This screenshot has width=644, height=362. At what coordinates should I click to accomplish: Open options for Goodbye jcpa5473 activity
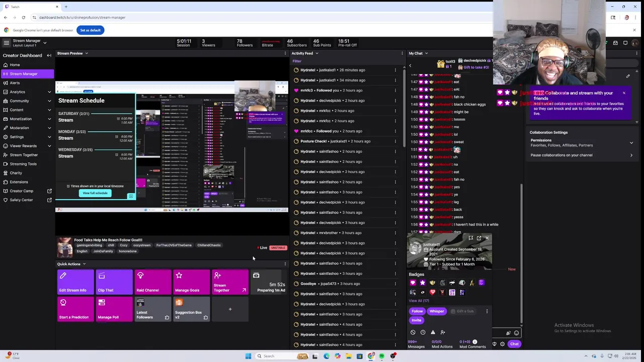coord(395,284)
